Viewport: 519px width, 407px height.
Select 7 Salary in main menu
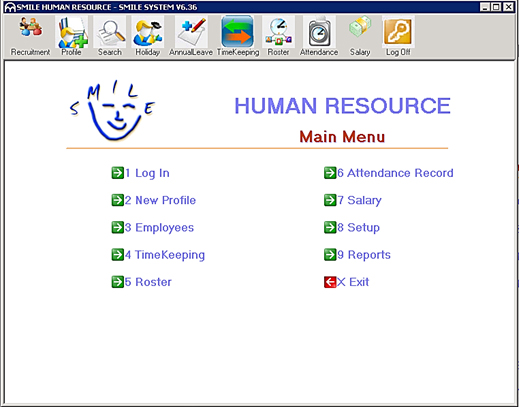tap(353, 200)
